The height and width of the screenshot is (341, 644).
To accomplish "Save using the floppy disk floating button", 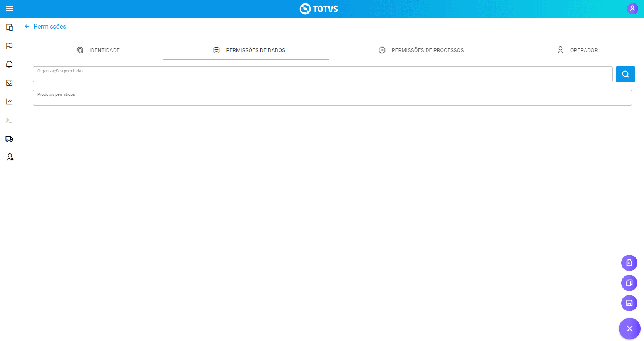I will (x=629, y=303).
